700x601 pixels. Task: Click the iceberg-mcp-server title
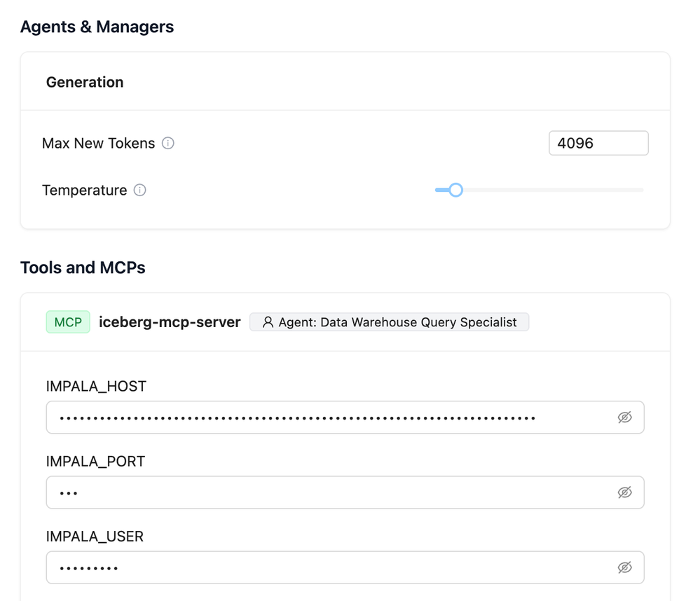point(170,322)
